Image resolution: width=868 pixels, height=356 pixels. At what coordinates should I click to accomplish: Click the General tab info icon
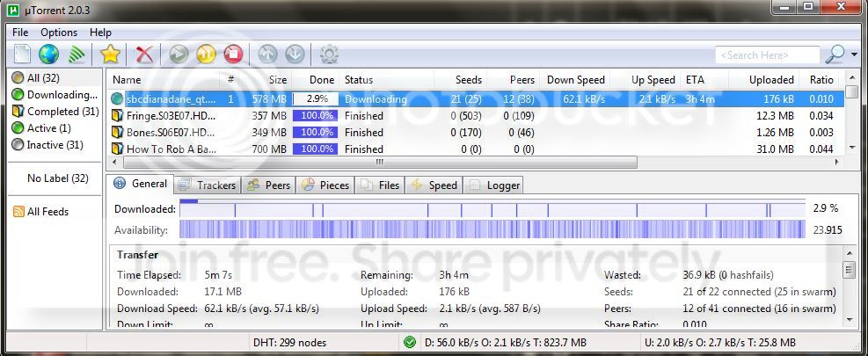(x=119, y=183)
